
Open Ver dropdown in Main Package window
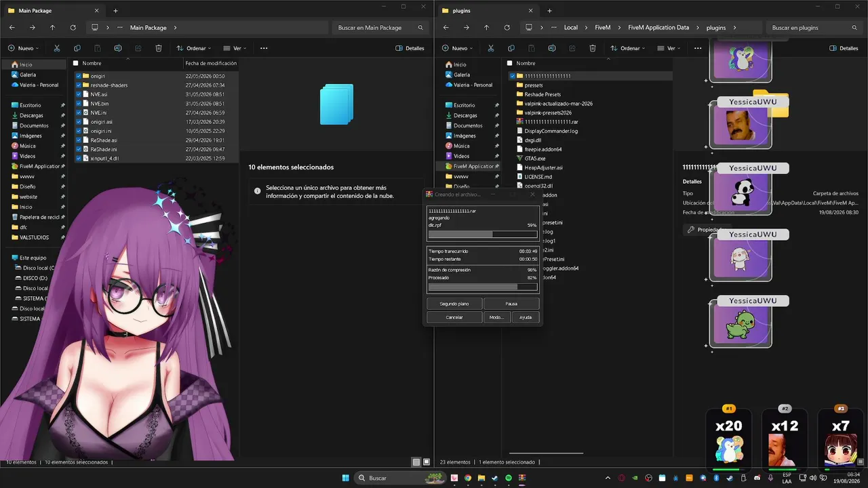tap(234, 48)
